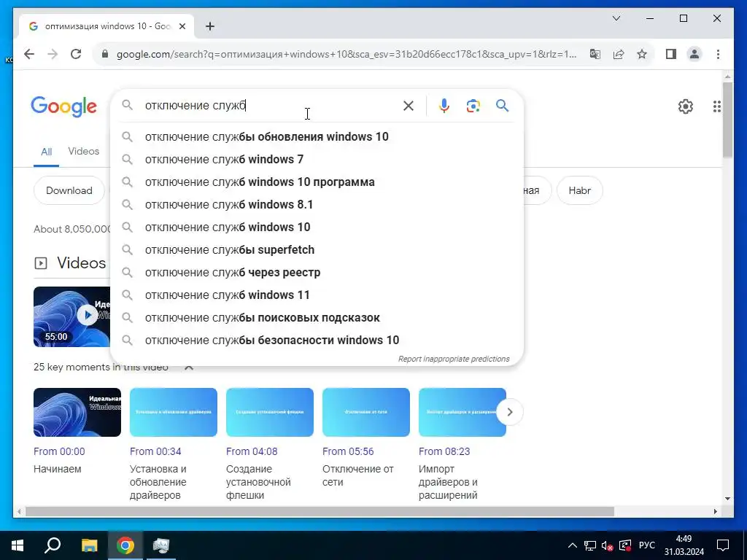The image size is (747, 560).
Task: Select suggestion отключение службы обновления windows 10
Action: (x=317, y=136)
